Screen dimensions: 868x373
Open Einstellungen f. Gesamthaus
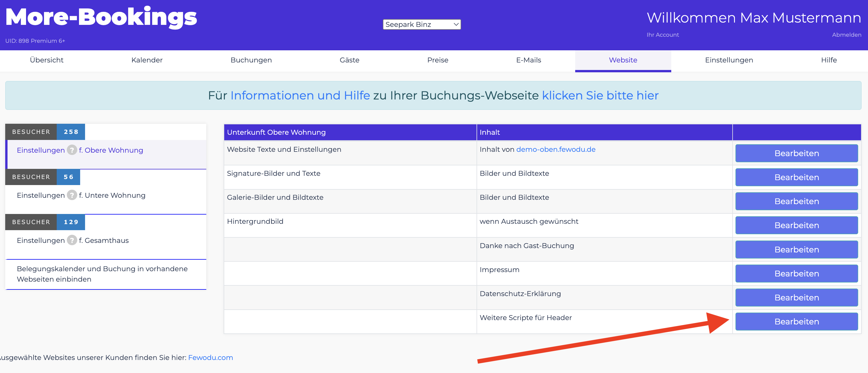106,244
